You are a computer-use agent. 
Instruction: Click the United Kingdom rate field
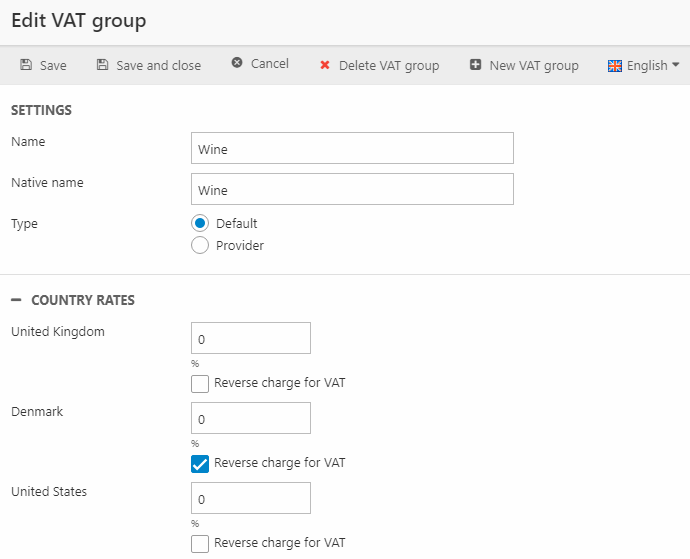click(250, 338)
